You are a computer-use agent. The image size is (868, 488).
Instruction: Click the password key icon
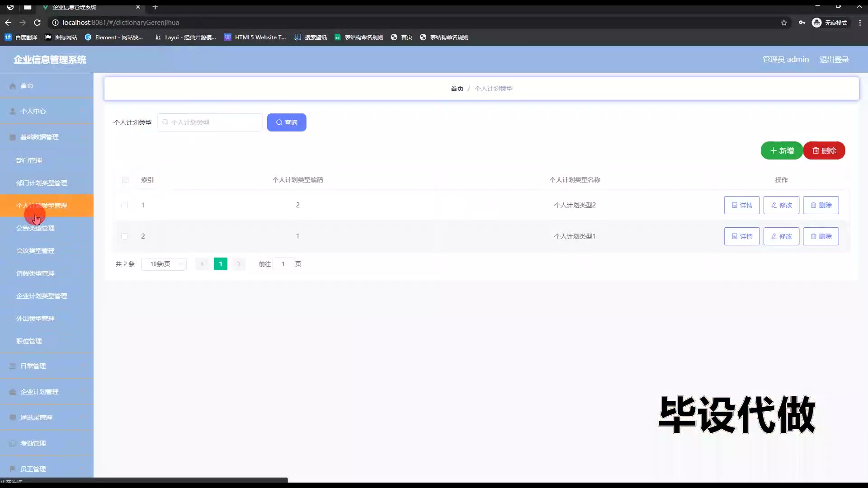pyautogui.click(x=802, y=23)
